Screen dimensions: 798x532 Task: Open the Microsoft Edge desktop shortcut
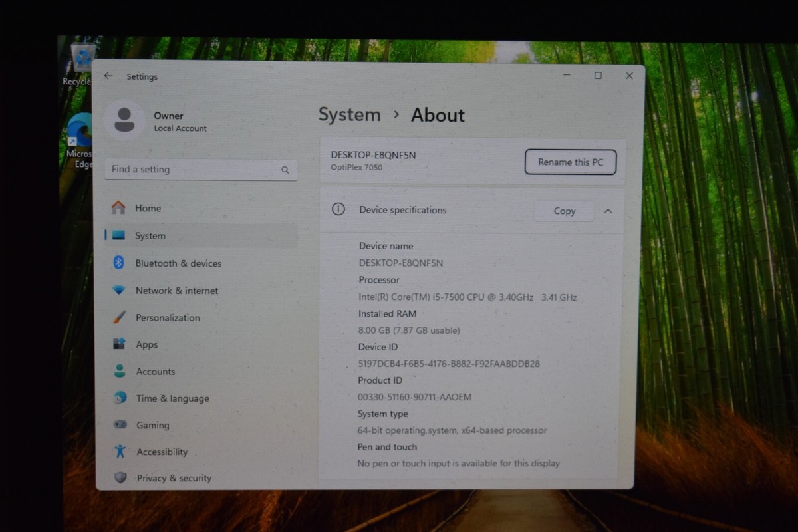click(80, 141)
